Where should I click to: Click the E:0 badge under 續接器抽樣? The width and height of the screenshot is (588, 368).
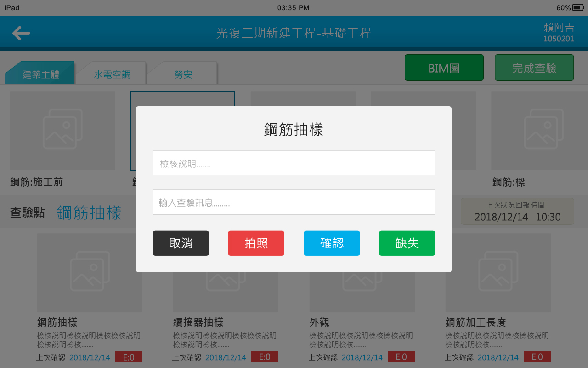pyautogui.click(x=265, y=357)
